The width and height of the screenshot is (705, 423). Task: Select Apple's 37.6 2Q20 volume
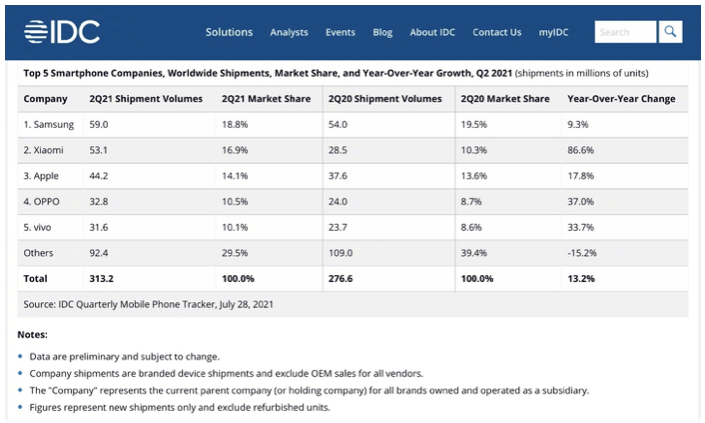[338, 176]
